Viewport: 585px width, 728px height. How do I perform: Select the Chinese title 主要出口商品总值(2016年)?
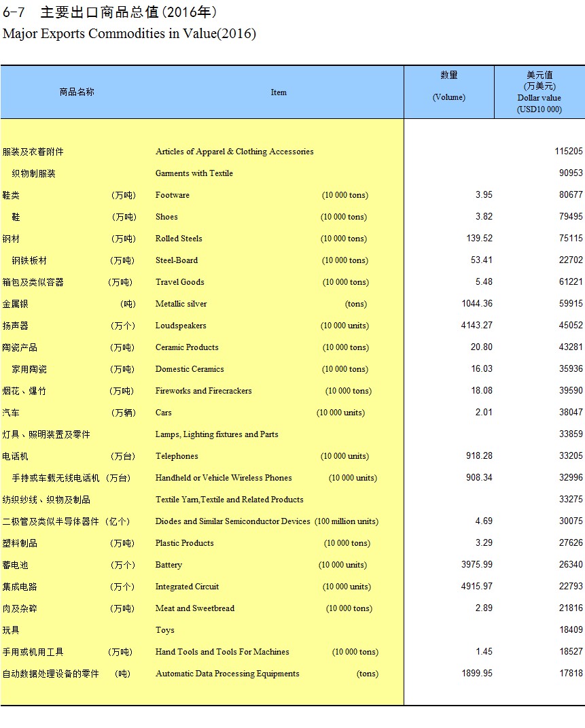click(x=128, y=12)
